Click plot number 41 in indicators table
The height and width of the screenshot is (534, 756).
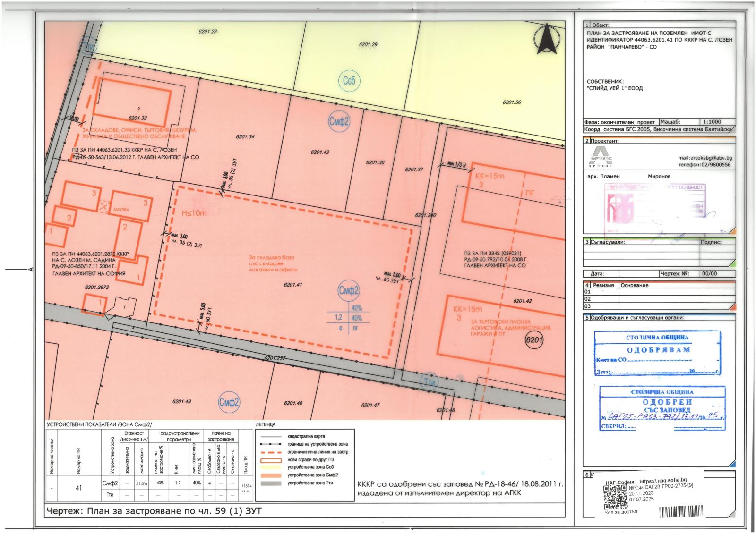(x=78, y=488)
